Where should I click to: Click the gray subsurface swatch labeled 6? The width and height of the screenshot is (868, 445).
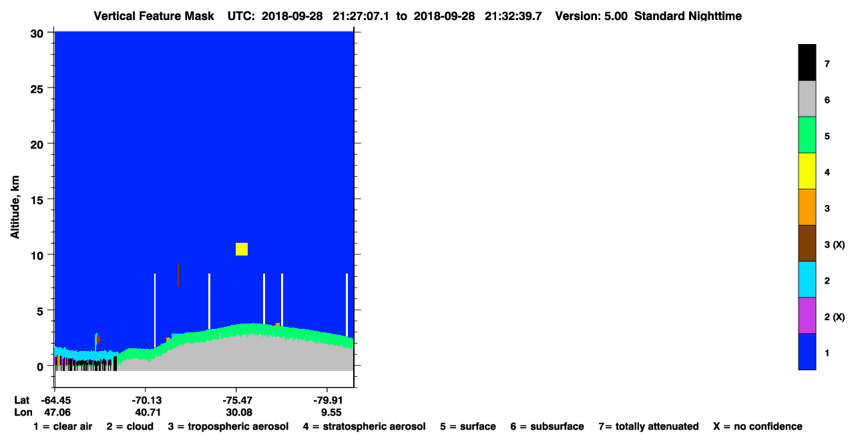pos(807,99)
